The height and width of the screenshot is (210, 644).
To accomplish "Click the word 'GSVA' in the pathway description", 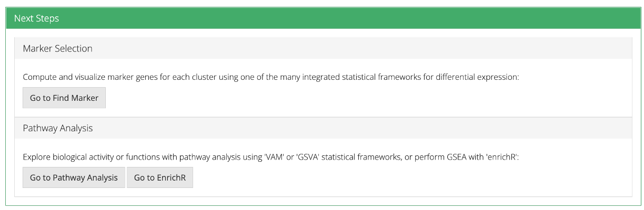I will tap(313, 156).
